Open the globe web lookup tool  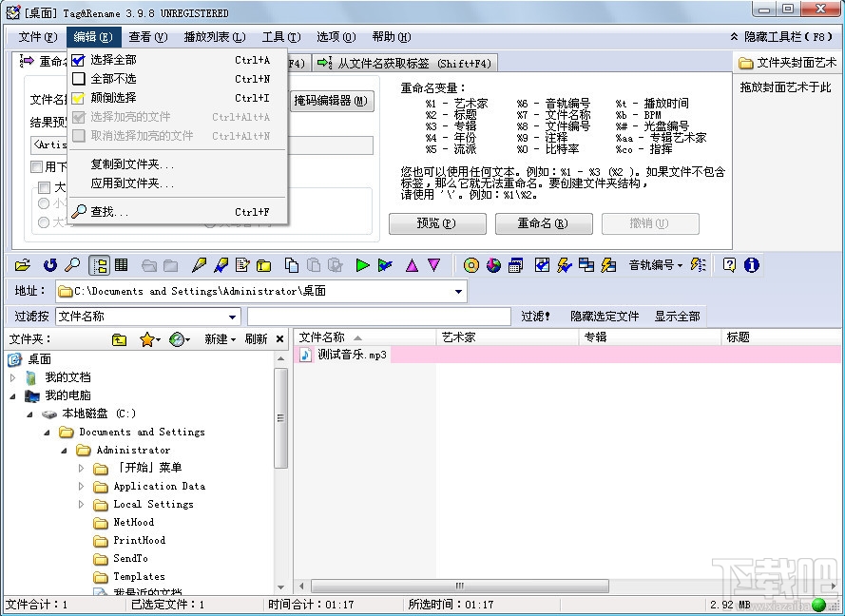pyautogui.click(x=493, y=264)
